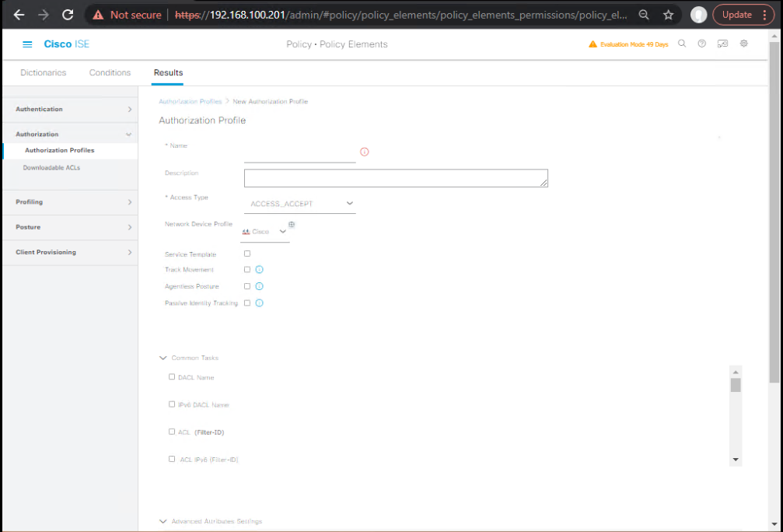This screenshot has height=532, width=783.
Task: Open the ISE notifications screen icon
Action: pyautogui.click(x=722, y=44)
